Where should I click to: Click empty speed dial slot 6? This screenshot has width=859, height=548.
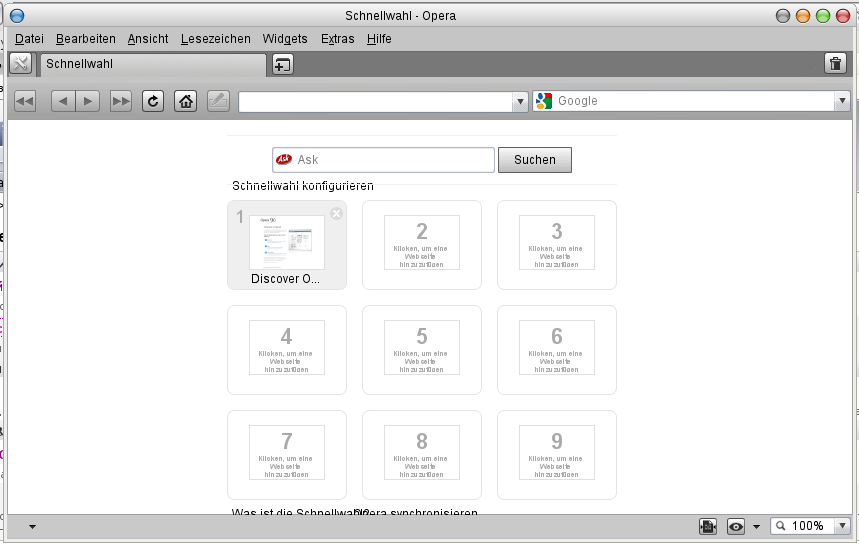click(557, 350)
